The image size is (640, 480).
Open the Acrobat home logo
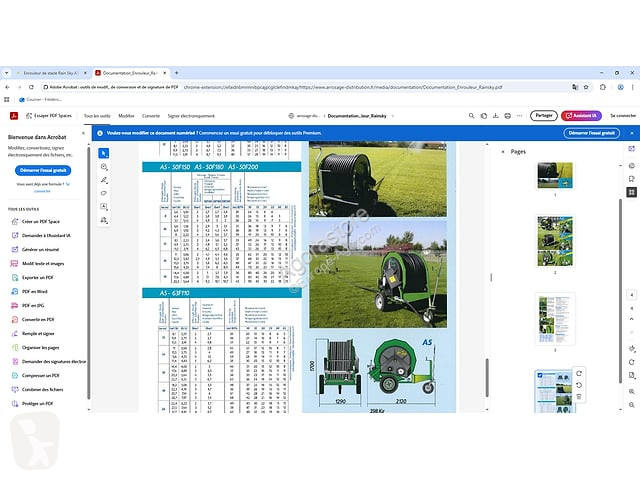pos(14,116)
